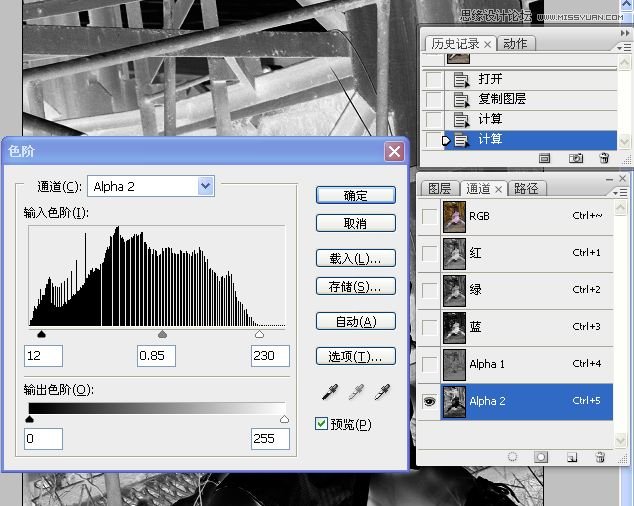Screen dimensions: 634x506
Task: Click the output black level slider
Action: (x=29, y=419)
